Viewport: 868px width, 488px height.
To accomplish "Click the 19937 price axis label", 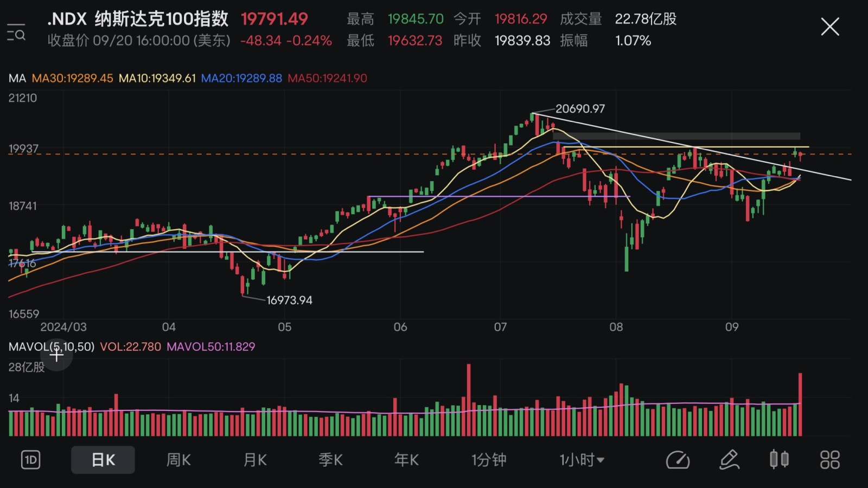I will 23,149.
